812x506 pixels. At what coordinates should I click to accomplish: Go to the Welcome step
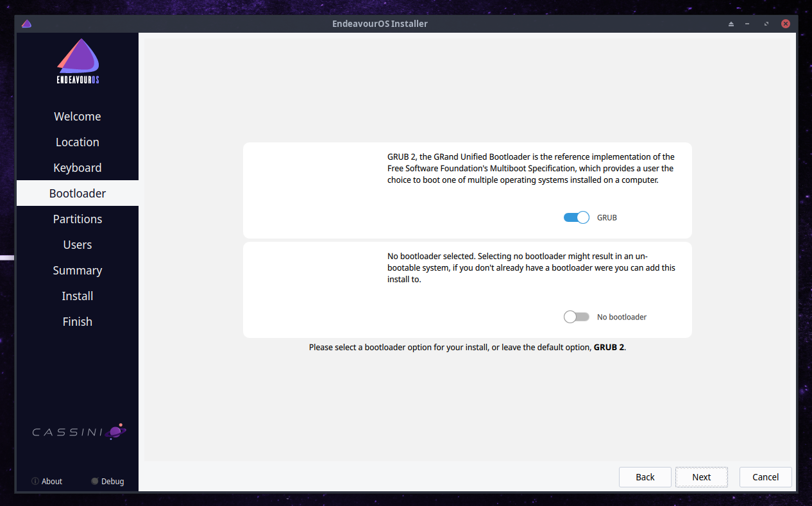tap(78, 116)
